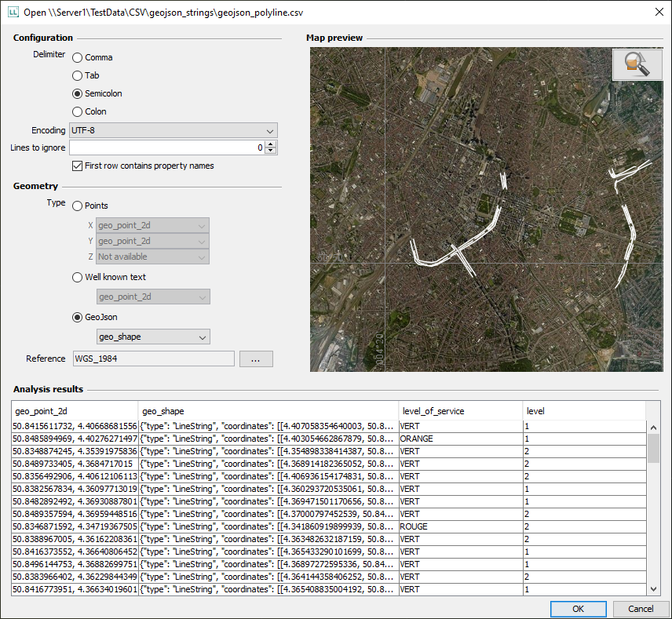
Task: Click cell 50.8489357594, 4.36959448516
Action: [x=75, y=514]
